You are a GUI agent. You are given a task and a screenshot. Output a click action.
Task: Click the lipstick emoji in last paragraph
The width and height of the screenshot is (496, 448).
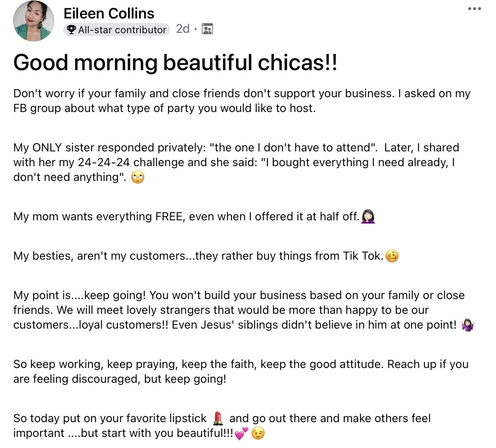pyautogui.click(x=218, y=418)
